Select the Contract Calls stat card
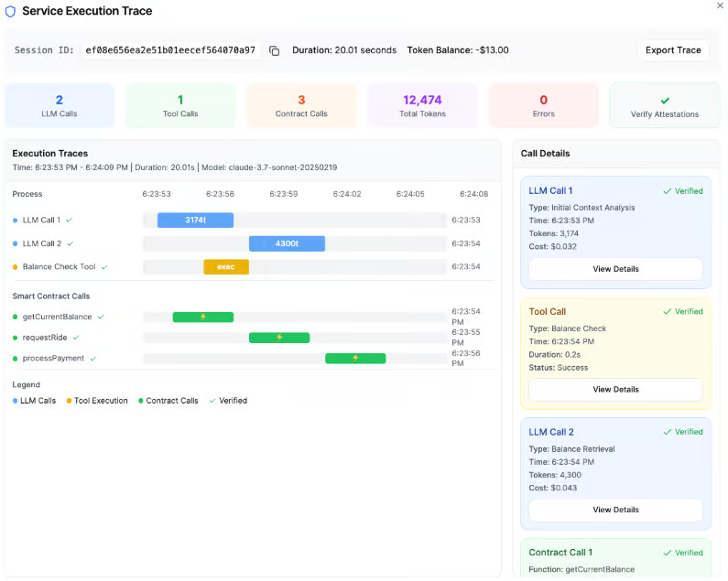728x581 pixels. [301, 105]
